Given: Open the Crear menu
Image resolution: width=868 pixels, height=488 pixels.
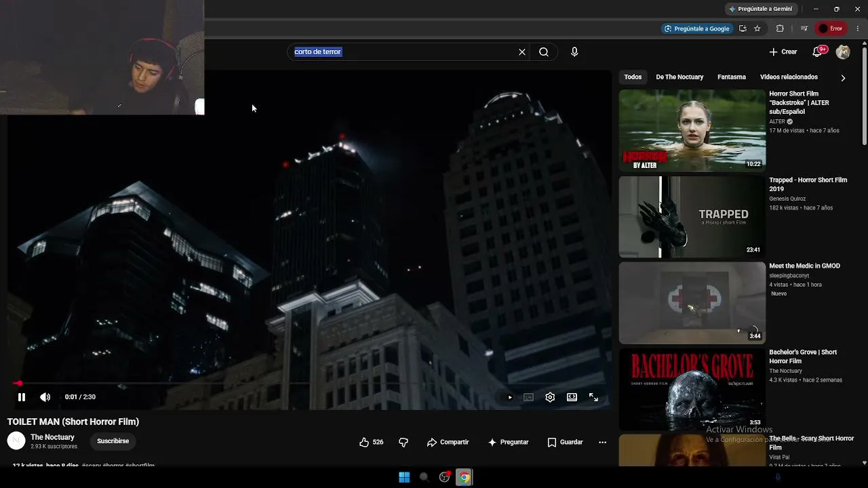Looking at the screenshot, I should pyautogui.click(x=783, y=52).
